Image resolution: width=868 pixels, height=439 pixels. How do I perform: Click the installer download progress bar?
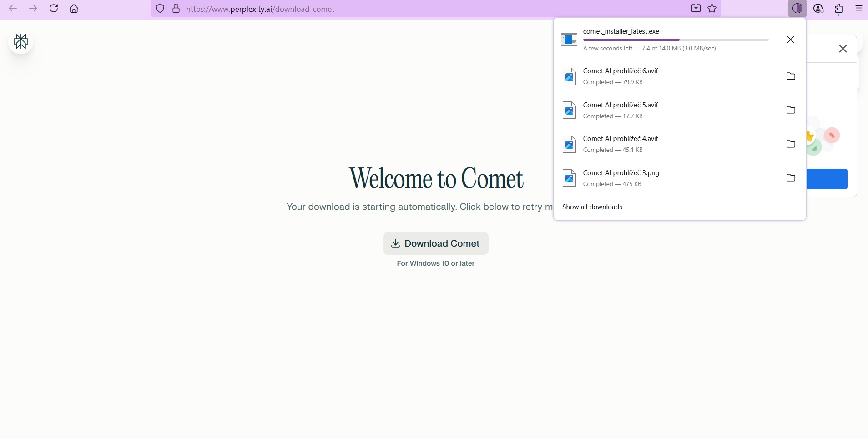[676, 40]
